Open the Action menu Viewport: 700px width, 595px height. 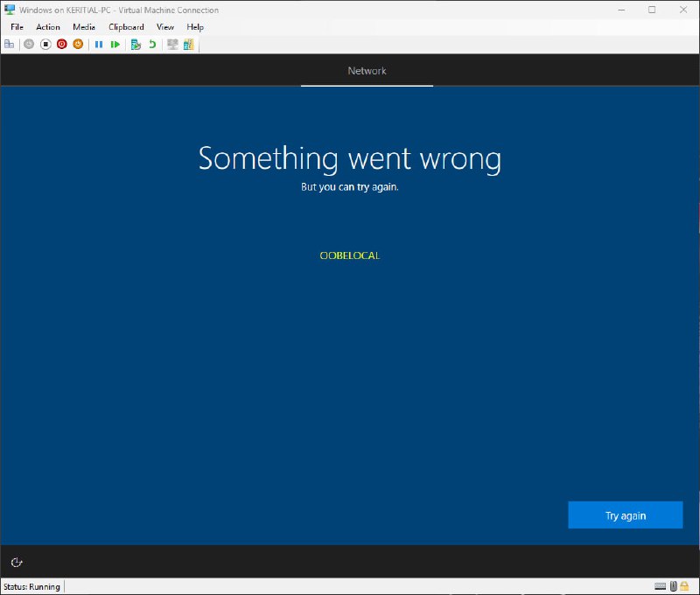[x=48, y=27]
